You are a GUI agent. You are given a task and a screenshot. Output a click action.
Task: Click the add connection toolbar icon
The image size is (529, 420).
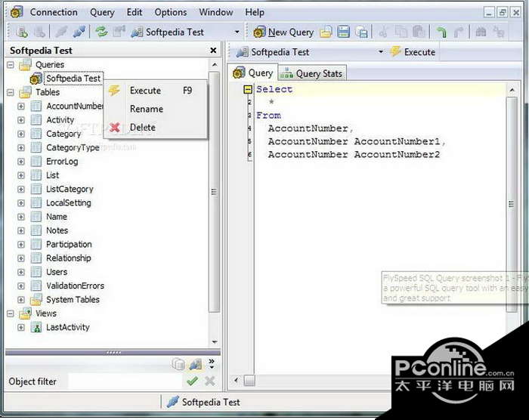coord(22,32)
